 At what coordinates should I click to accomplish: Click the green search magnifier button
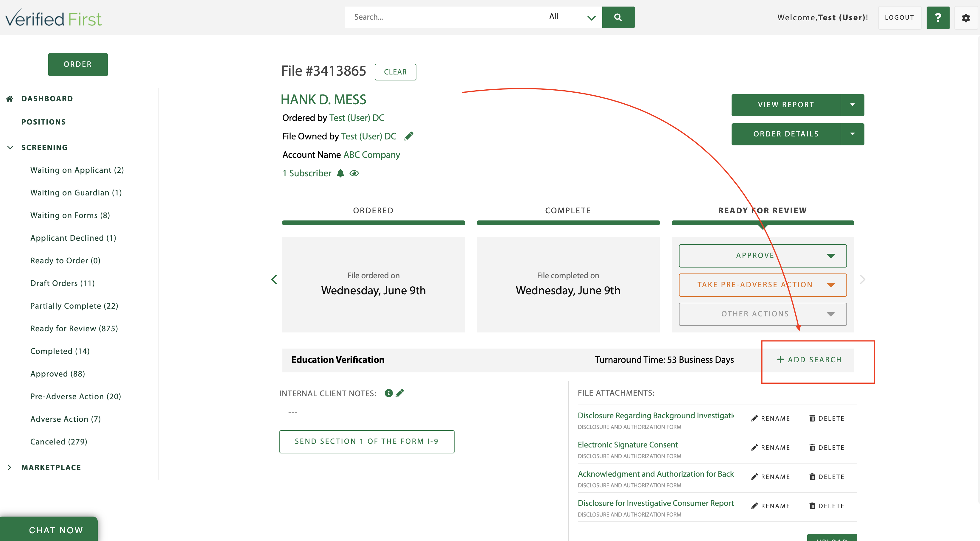point(618,17)
